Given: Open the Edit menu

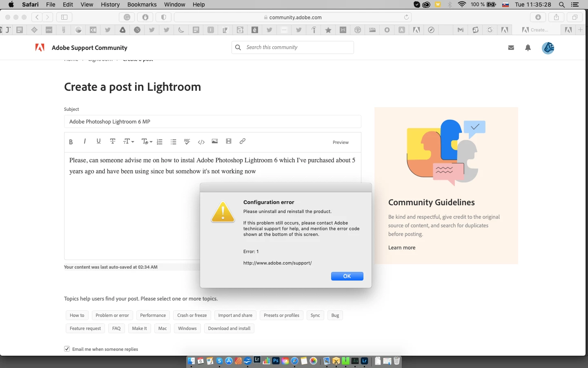Looking at the screenshot, I should point(68,4).
